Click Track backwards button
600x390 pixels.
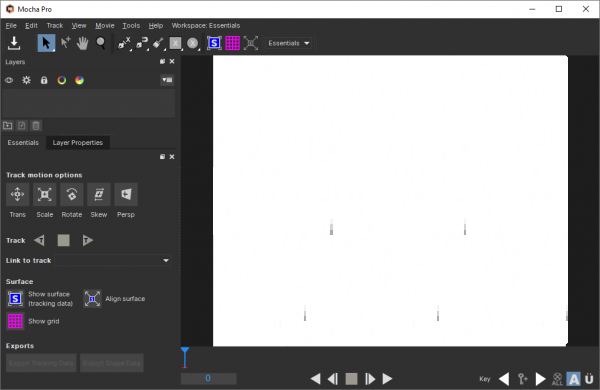click(x=39, y=240)
